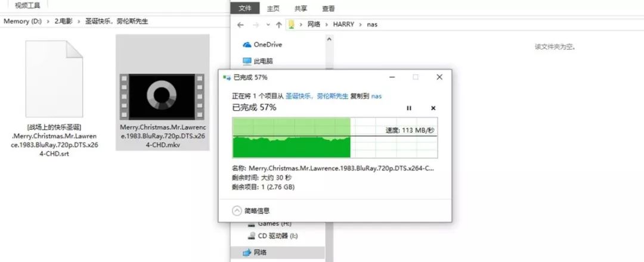
Task: Expand chevron after 2.电影 breadcrumb
Action: click(x=79, y=21)
